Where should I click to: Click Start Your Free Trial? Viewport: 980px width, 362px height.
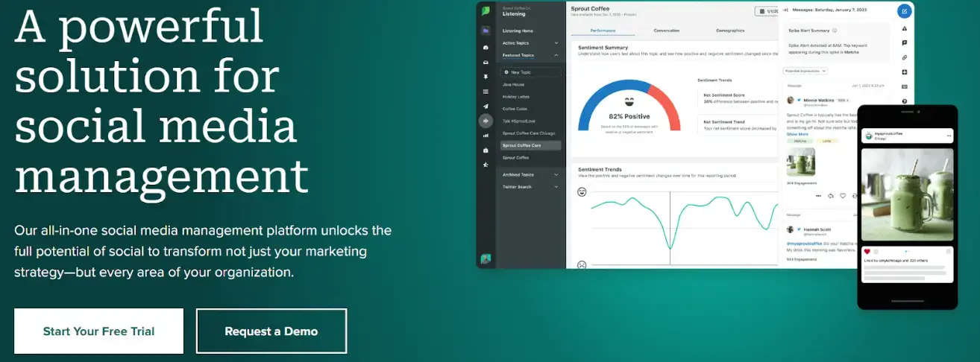pos(98,331)
